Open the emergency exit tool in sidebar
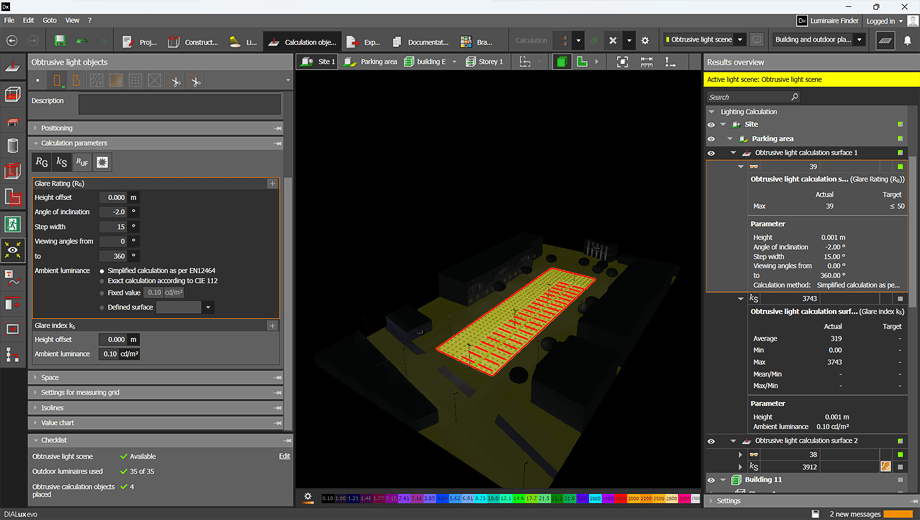 click(13, 224)
